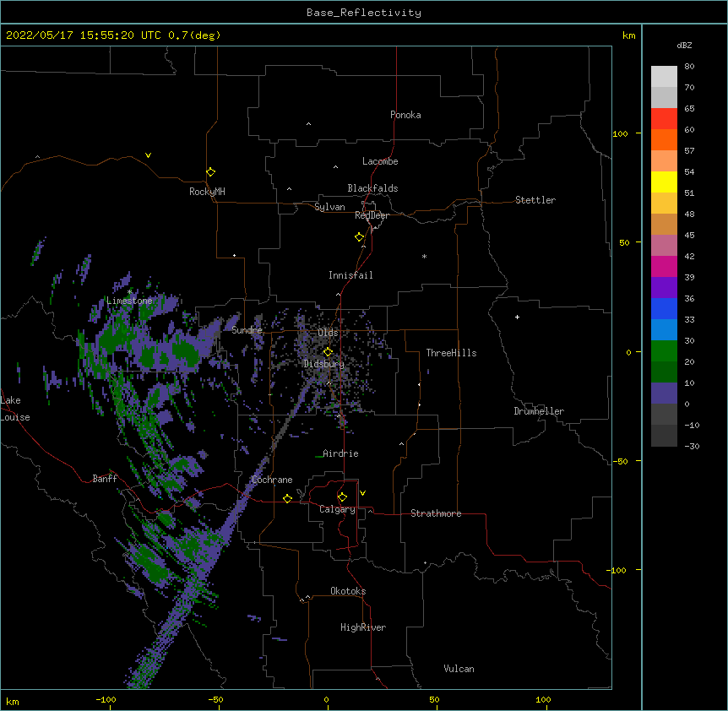Image resolution: width=728 pixels, height=711 pixels.
Task: Click the Didsbury city label
Action: tap(324, 364)
